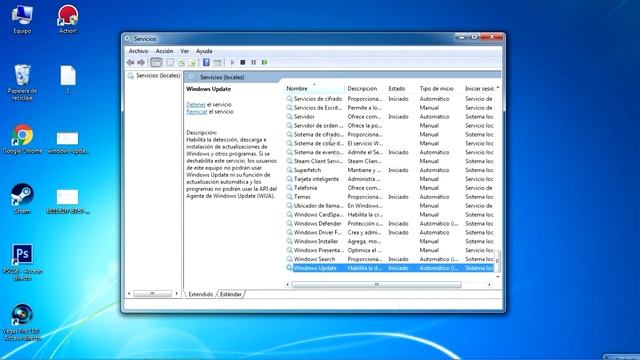The height and width of the screenshot is (360, 640).
Task: Click the services list vertical scrollbar thumb
Action: tap(498, 261)
